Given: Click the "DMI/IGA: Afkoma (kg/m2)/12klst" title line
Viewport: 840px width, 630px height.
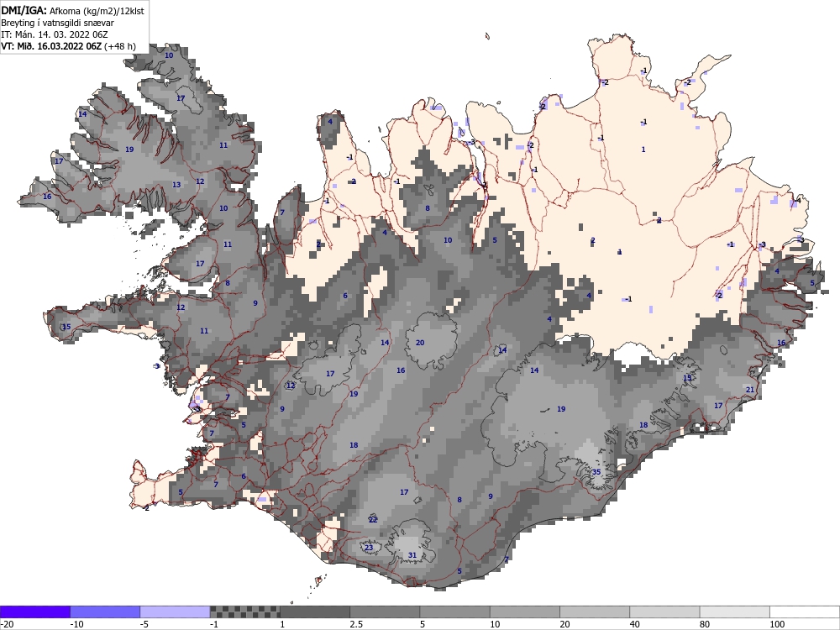Looking at the screenshot, I should [72, 10].
